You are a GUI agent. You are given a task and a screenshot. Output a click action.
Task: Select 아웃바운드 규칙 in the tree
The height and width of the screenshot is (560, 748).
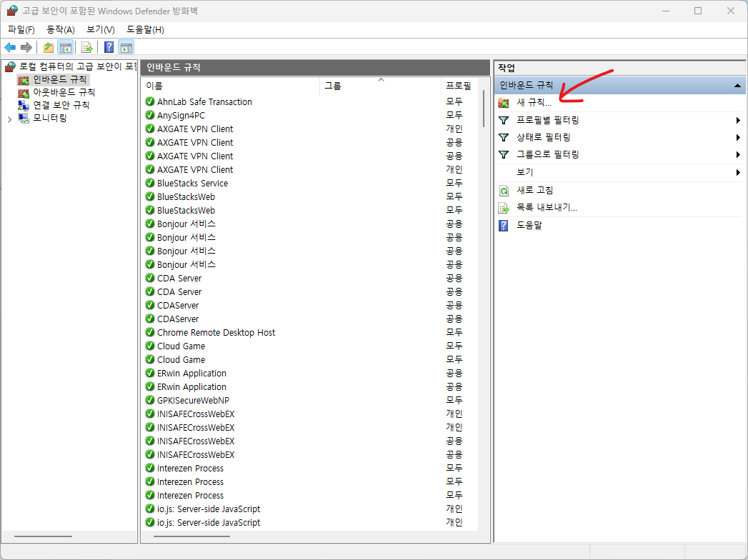pyautogui.click(x=64, y=92)
